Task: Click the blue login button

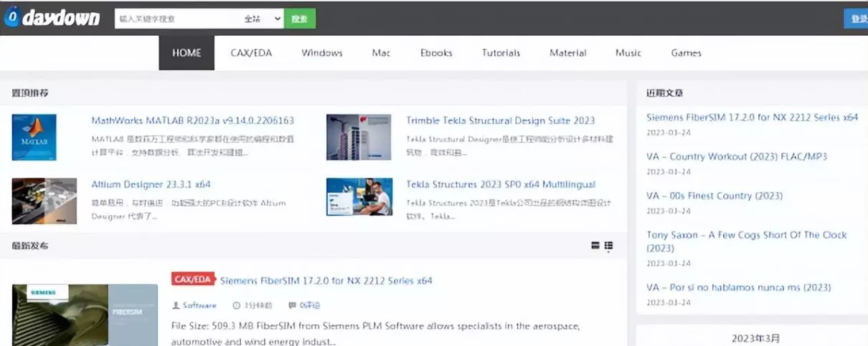Action: (857, 19)
